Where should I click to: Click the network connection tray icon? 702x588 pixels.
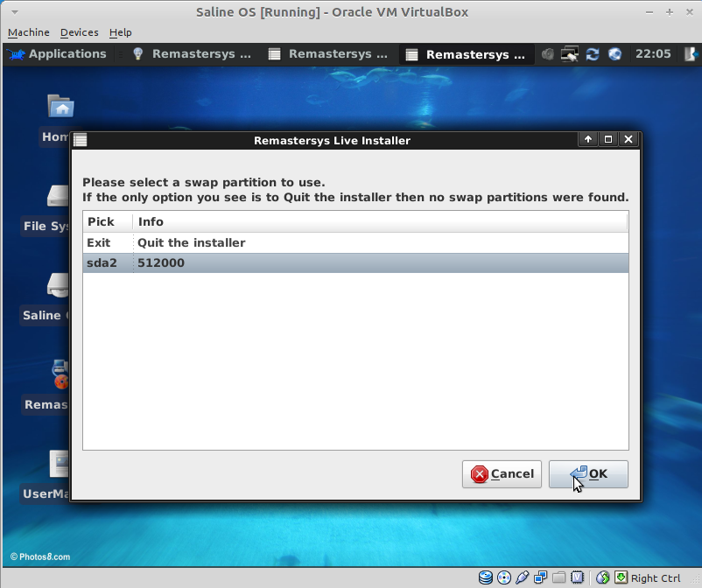(x=570, y=54)
